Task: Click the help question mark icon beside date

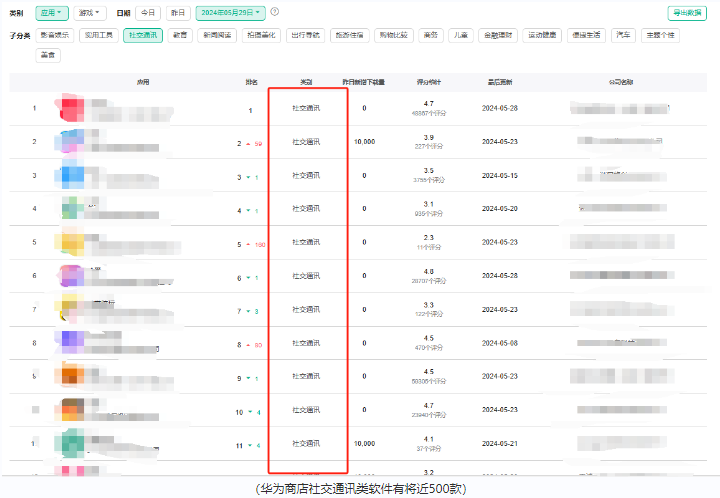Action: coord(275,12)
